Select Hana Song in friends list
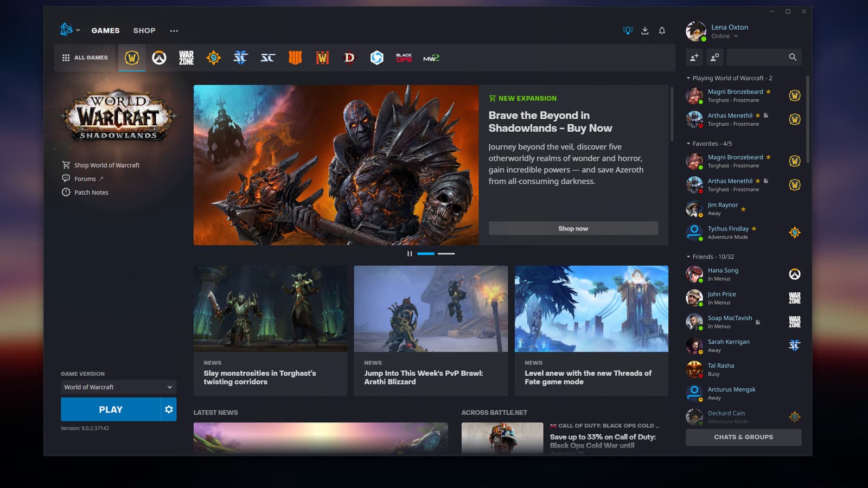 (743, 274)
